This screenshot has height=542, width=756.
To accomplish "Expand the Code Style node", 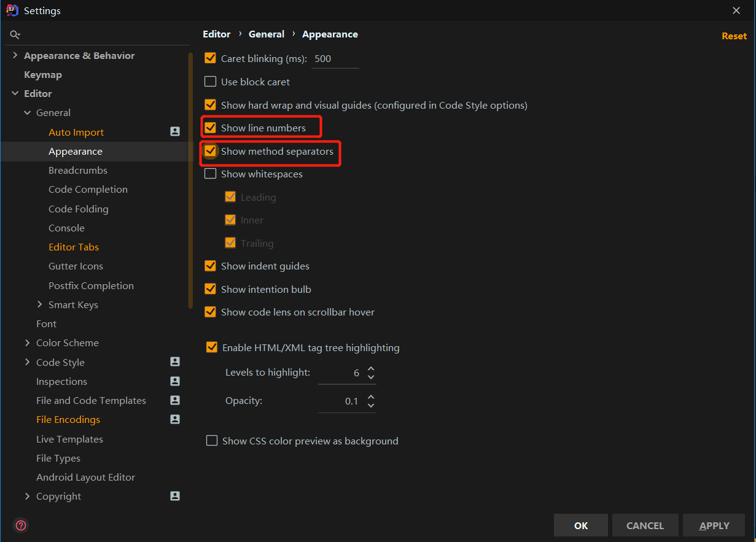I will tap(27, 362).
